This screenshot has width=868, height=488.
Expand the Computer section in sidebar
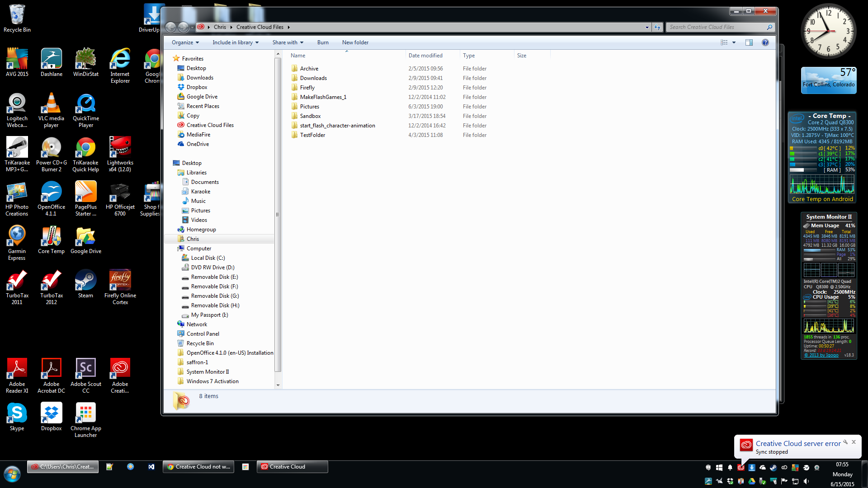(175, 248)
